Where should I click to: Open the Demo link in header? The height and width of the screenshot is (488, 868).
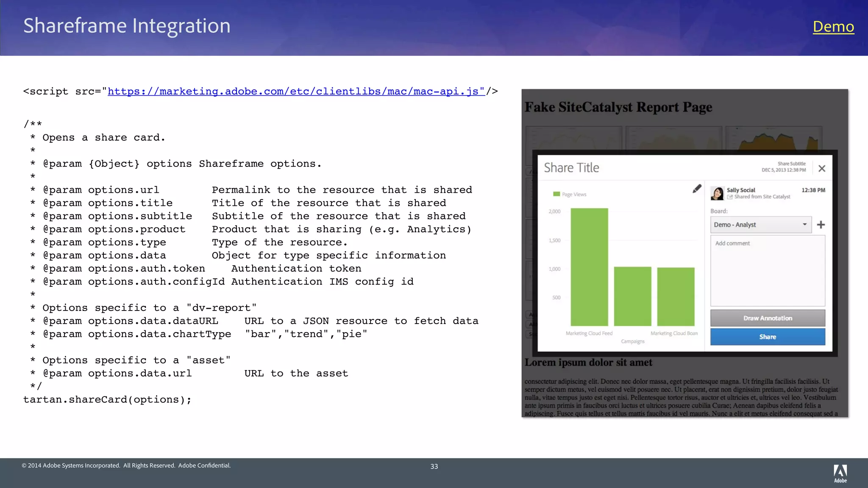833,26
